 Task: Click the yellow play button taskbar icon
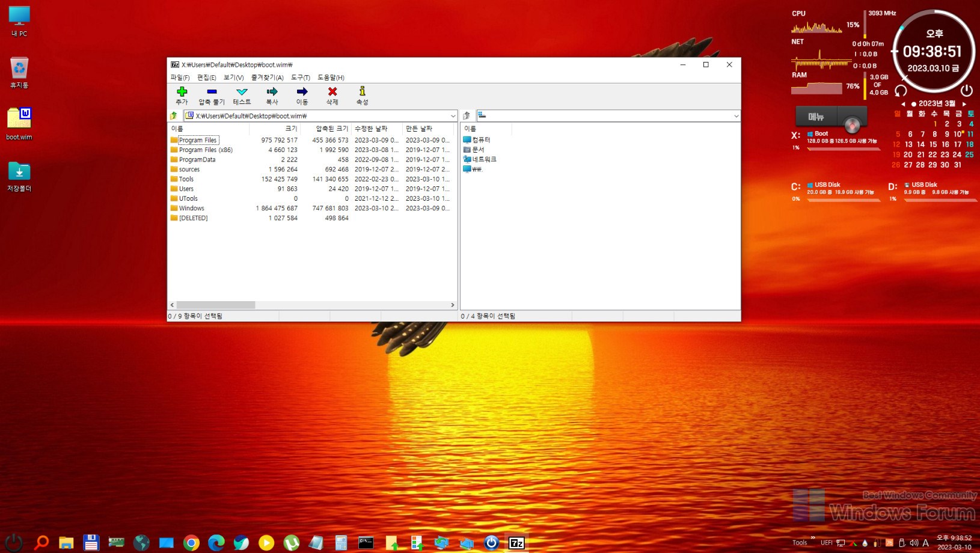click(266, 543)
